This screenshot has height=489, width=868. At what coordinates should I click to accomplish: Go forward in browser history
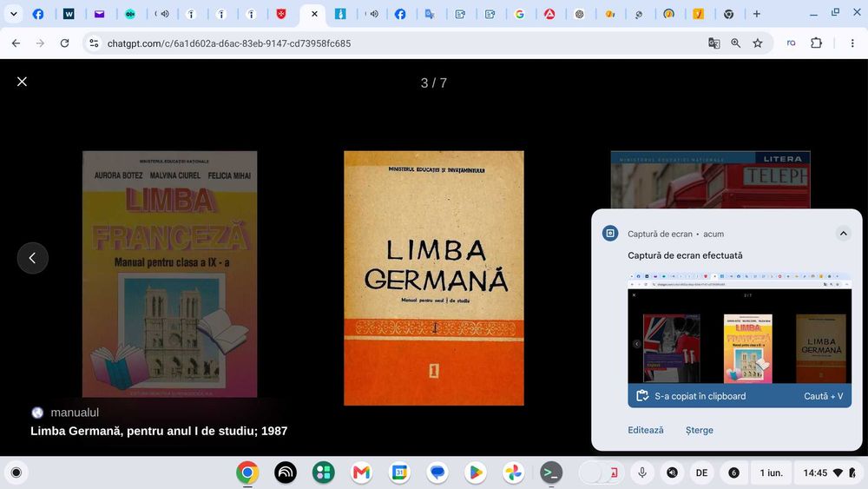pos(40,43)
